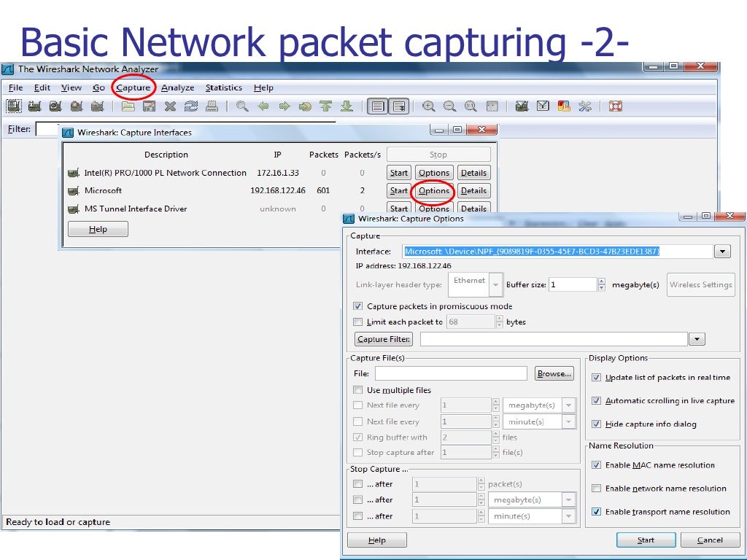Open the Capture menu
Screen dimensions: 747x560
pos(133,87)
